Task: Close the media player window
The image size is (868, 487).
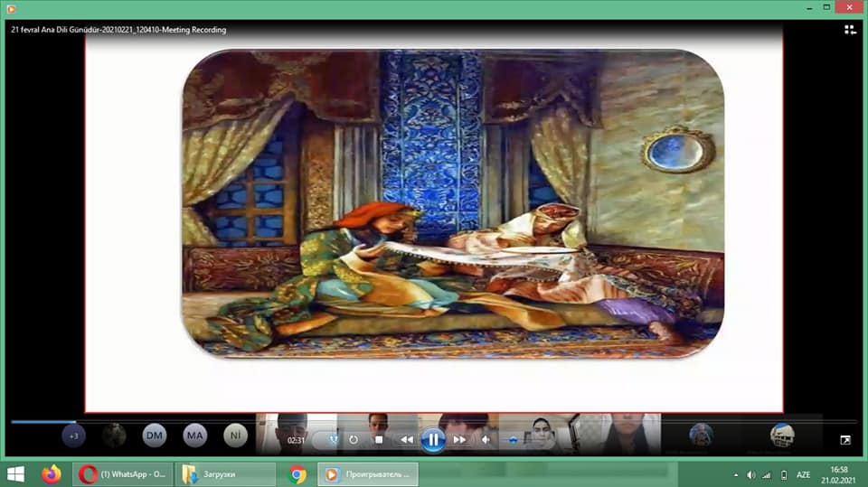Action: point(850,7)
